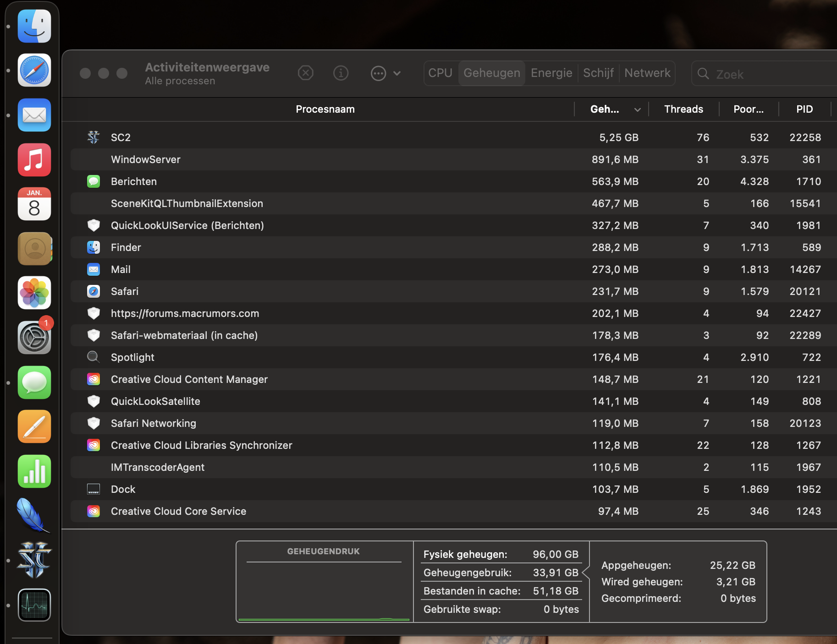Click Creative Cloud Content Manager icon

point(94,379)
